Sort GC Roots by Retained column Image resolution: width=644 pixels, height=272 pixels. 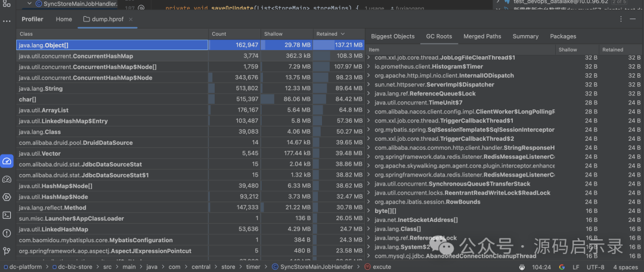pyautogui.click(x=621, y=50)
